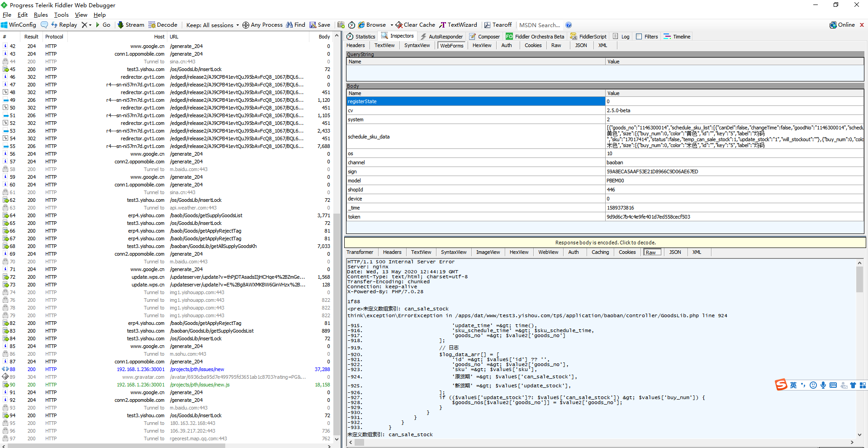The width and height of the screenshot is (868, 448).
Task: Select response ImageView tab
Action: (x=488, y=252)
